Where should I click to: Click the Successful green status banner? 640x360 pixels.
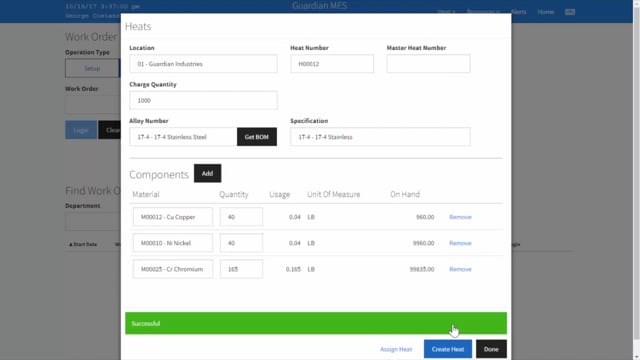pos(316,323)
